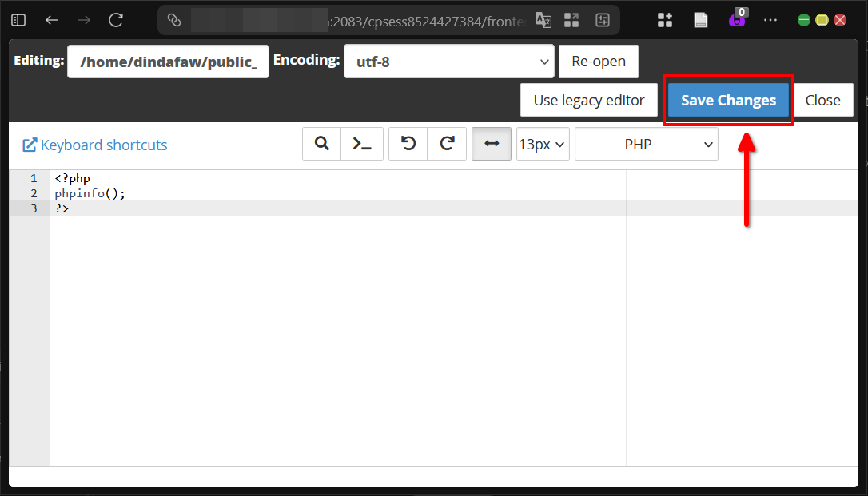Image resolution: width=868 pixels, height=496 pixels.
Task: Go back using the browser back arrow
Action: pyautogui.click(x=51, y=20)
